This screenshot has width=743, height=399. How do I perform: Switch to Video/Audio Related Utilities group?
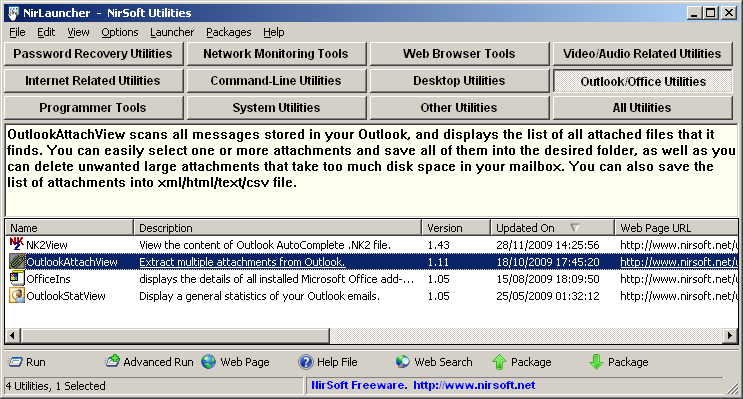point(642,54)
